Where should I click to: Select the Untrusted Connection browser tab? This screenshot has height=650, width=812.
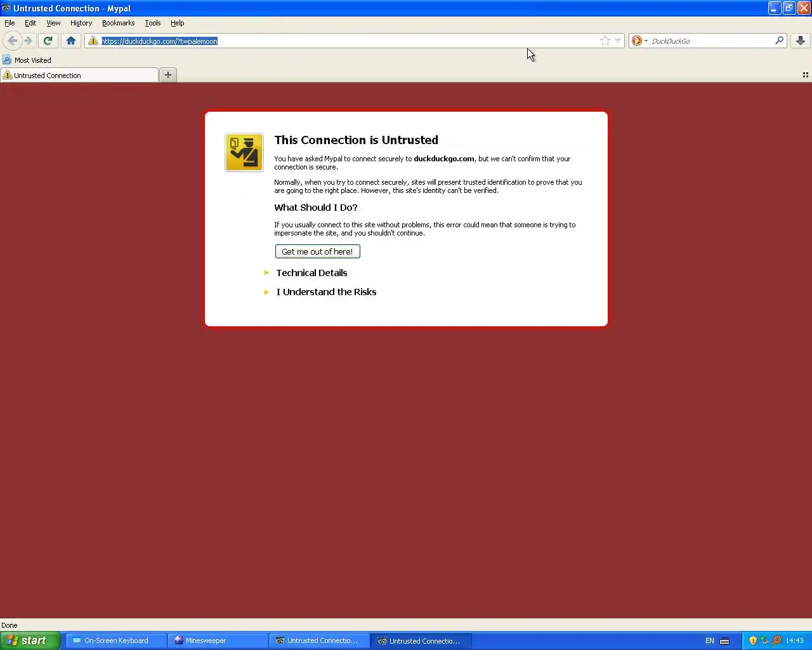tap(79, 75)
